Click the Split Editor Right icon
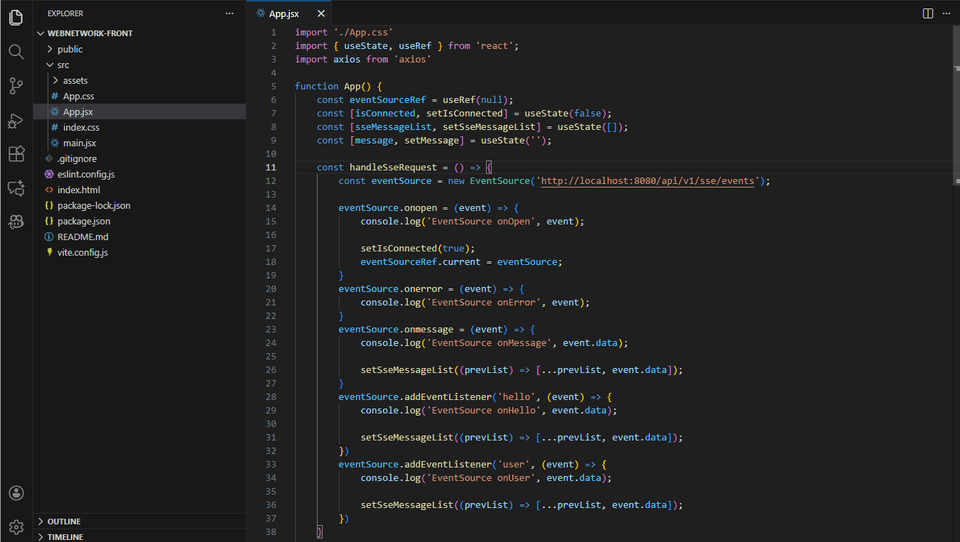Viewport: 960px width, 542px height. point(928,13)
